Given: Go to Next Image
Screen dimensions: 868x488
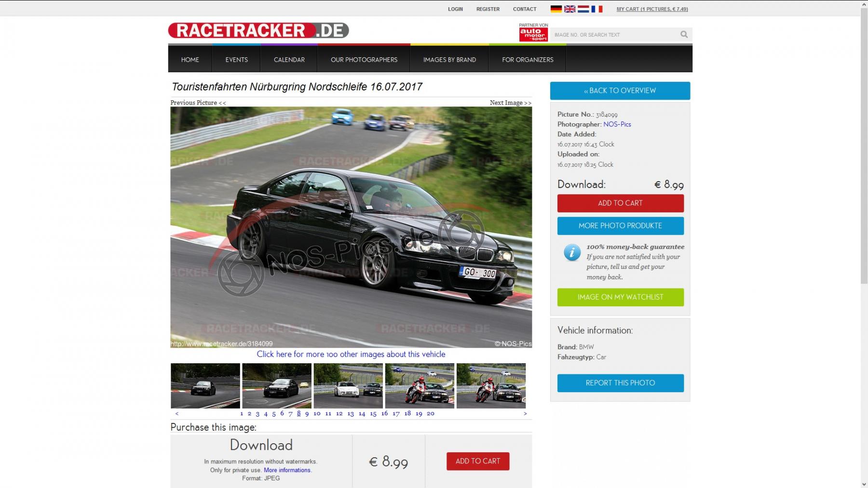Looking at the screenshot, I should coord(510,103).
